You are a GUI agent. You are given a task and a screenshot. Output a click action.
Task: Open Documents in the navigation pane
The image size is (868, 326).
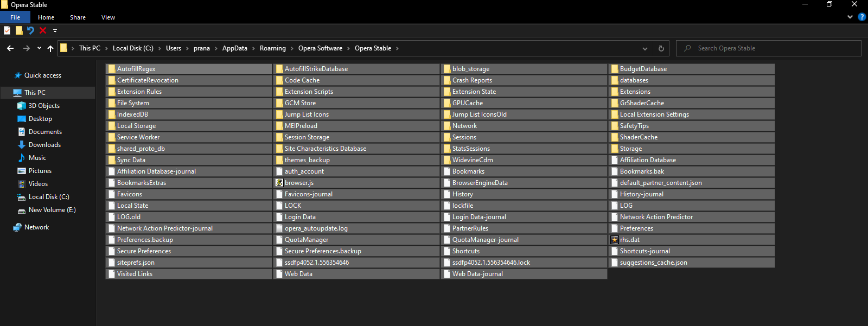45,132
